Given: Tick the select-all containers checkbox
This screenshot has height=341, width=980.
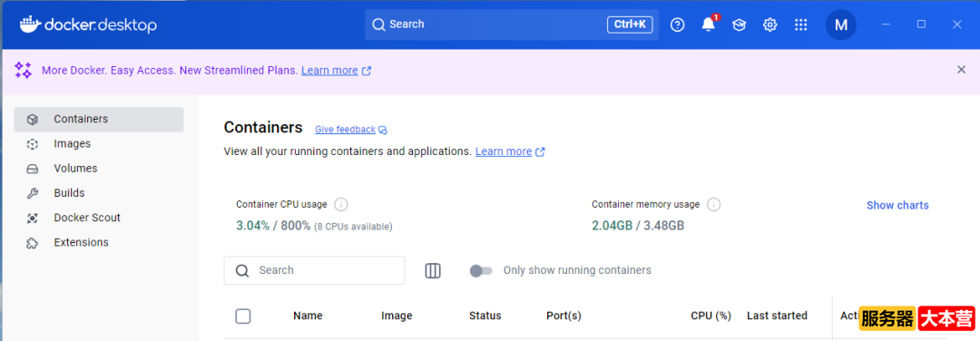Looking at the screenshot, I should [x=243, y=316].
